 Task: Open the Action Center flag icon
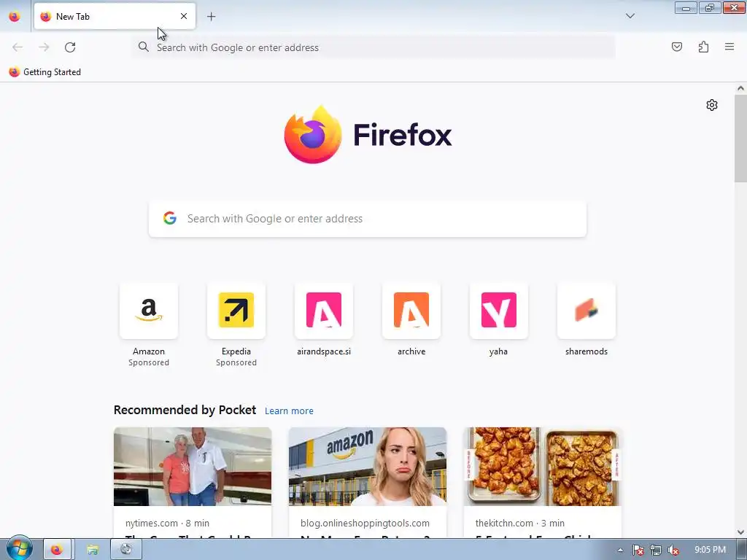coord(638,550)
